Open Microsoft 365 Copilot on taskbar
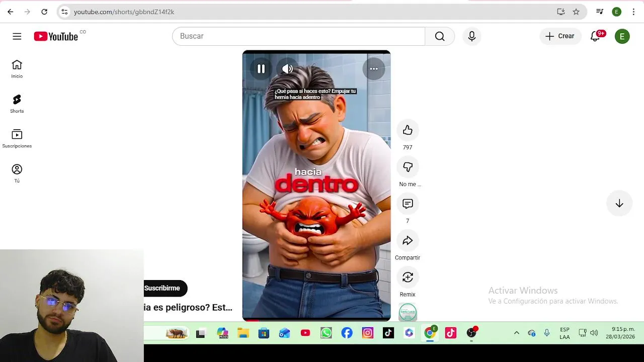 222,333
